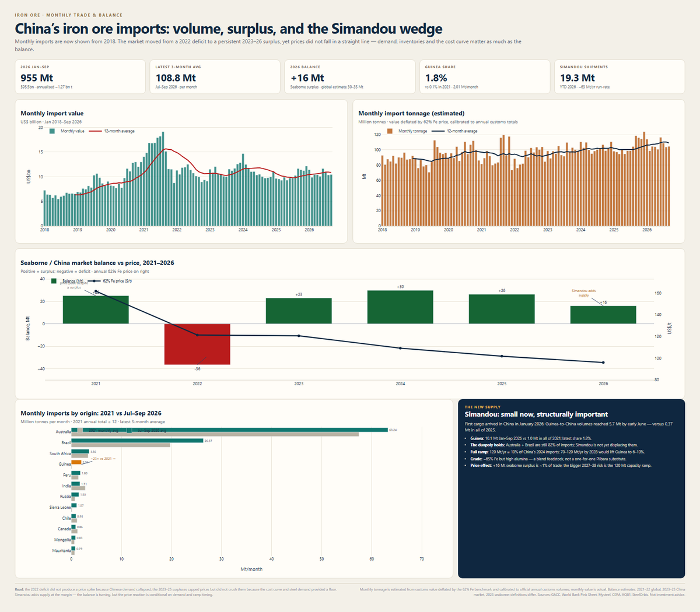Click the 63.24 value label on the Australia bar
700x612 pixels.
pyautogui.click(x=393, y=430)
